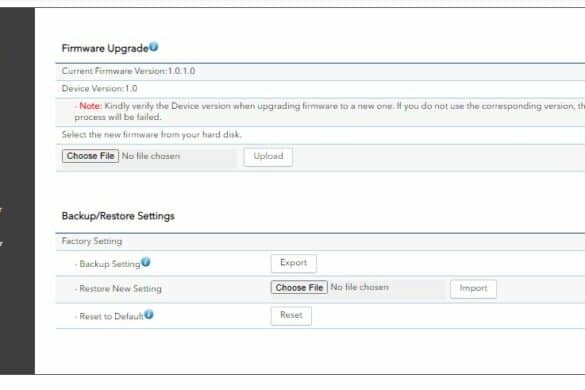Image resolution: width=585 pixels, height=390 pixels.
Task: Click the Firmware Upgrade info icon
Action: coord(153,47)
